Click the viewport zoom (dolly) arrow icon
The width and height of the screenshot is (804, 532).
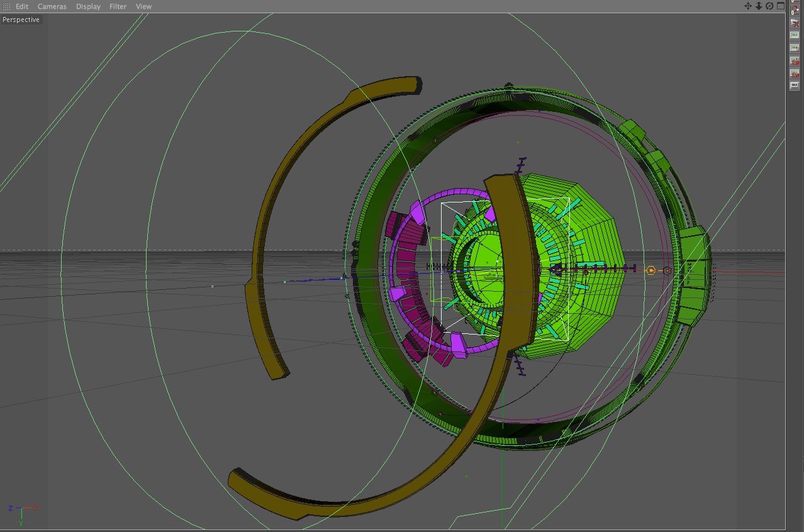(x=759, y=6)
